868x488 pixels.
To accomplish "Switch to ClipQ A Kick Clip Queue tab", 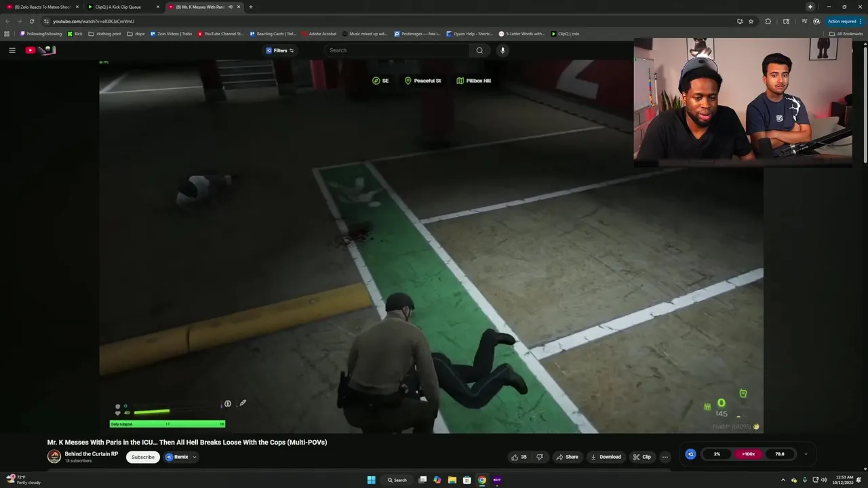I will coord(123,7).
